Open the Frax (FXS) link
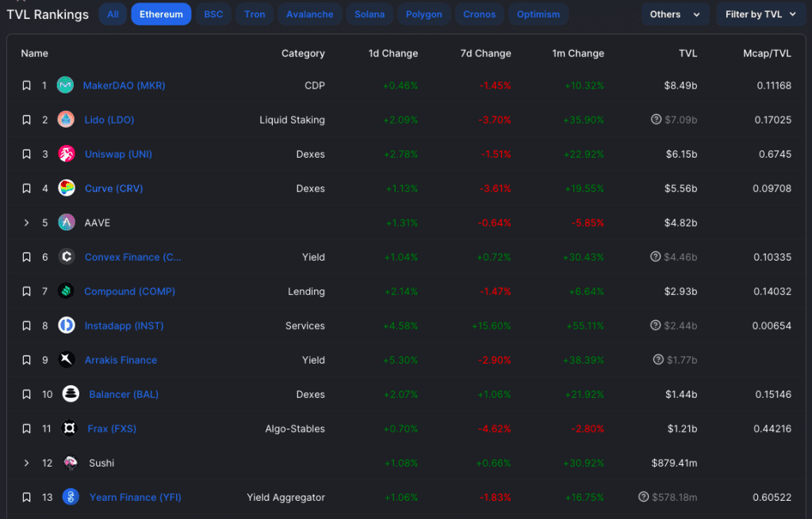The width and height of the screenshot is (812, 519). click(112, 429)
